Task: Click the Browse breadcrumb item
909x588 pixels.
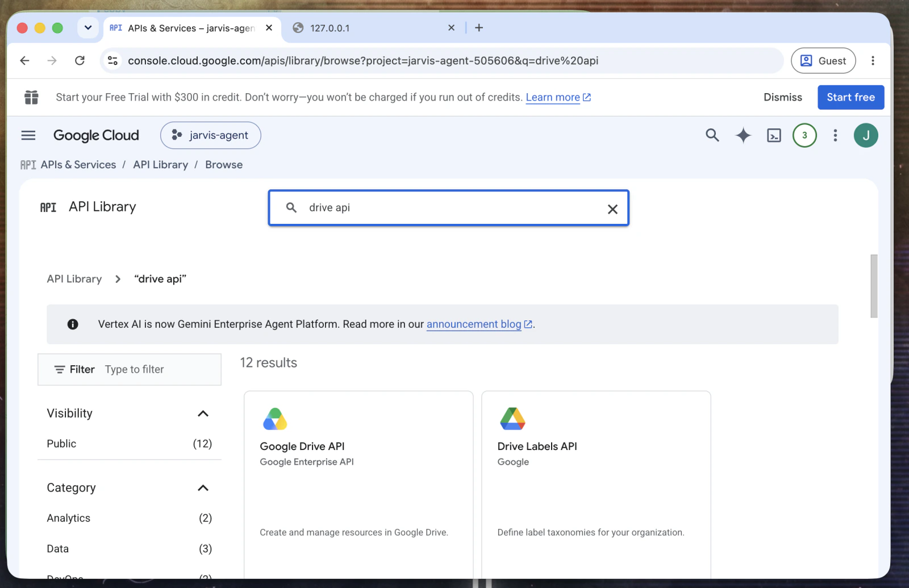Action: [x=224, y=165]
